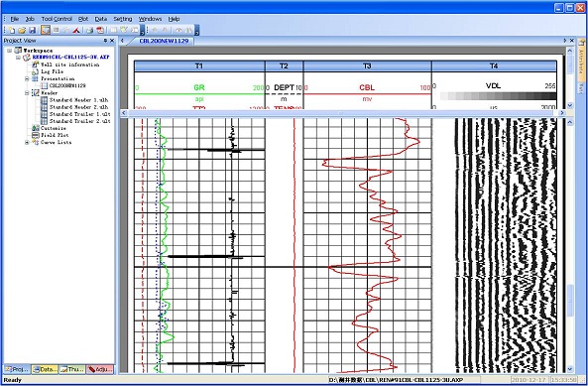Click the PDF export toolbar icon
This screenshot has height=386, width=588.
coord(100,30)
